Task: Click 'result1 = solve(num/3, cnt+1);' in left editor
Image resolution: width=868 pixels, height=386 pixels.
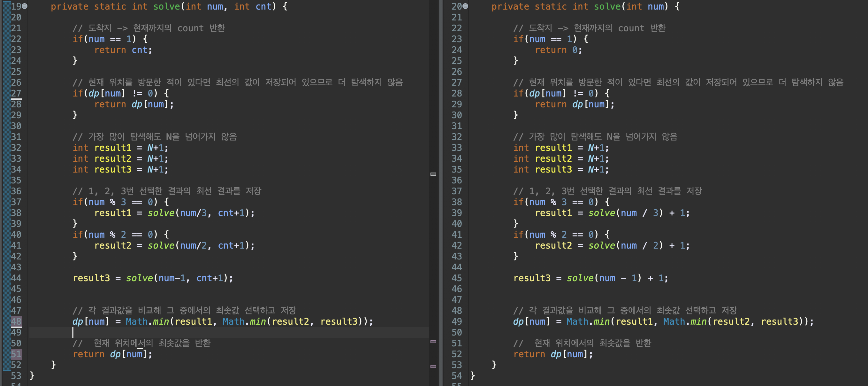Action: [x=174, y=213]
